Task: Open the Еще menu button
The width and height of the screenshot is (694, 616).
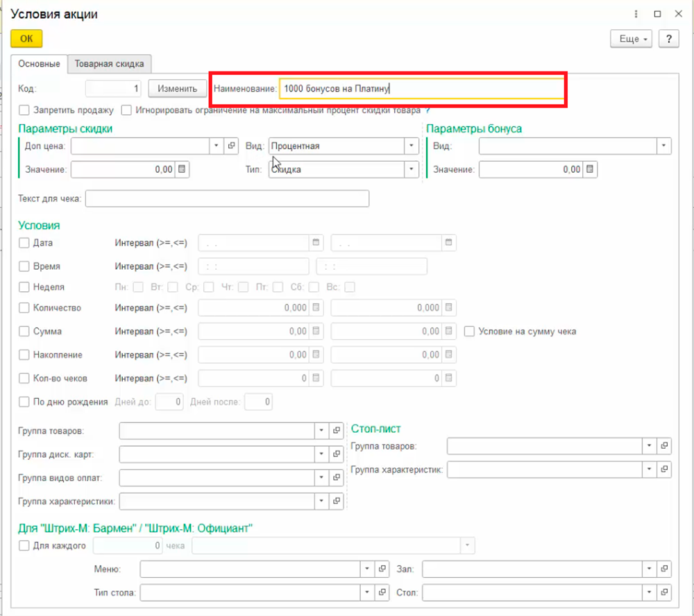Action: [631, 39]
